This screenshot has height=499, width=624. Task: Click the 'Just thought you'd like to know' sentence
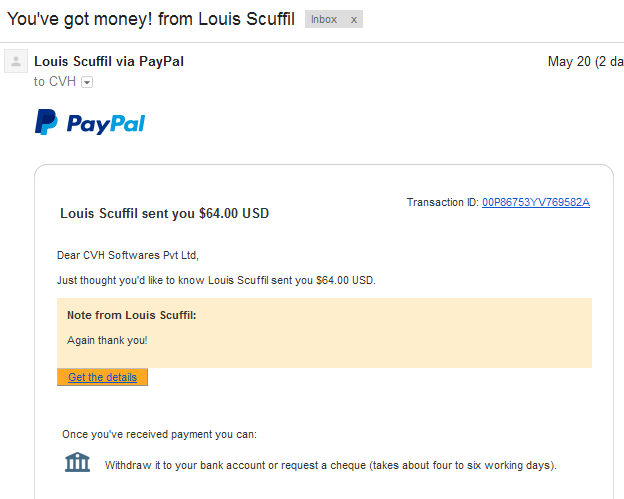(216, 280)
